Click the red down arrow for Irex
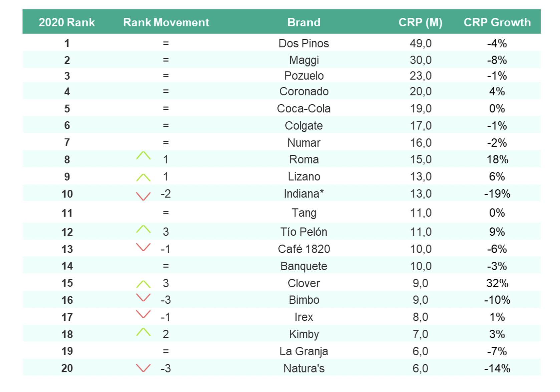This screenshot has width=560, height=392. 143,314
